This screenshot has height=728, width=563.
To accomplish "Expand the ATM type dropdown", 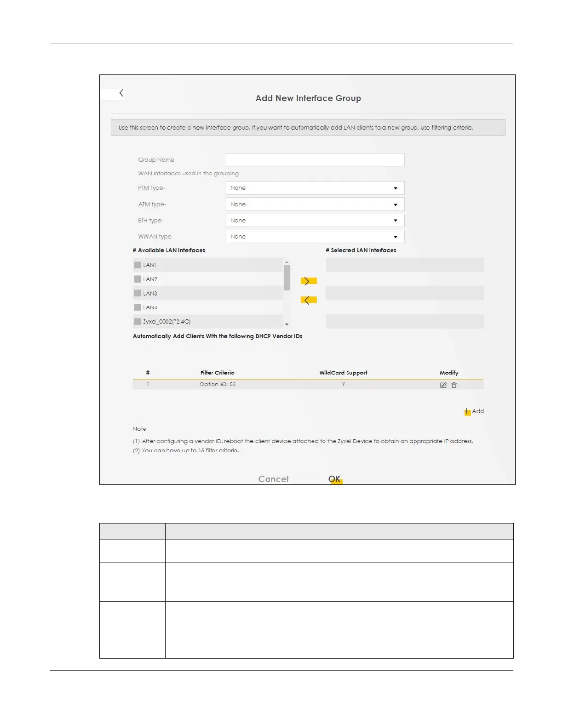I will tap(315, 205).
